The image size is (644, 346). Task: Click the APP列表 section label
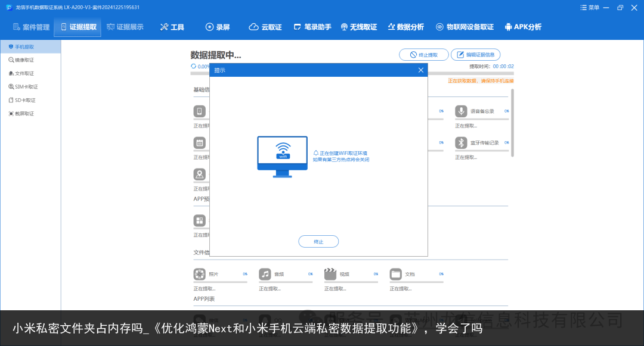pos(204,299)
